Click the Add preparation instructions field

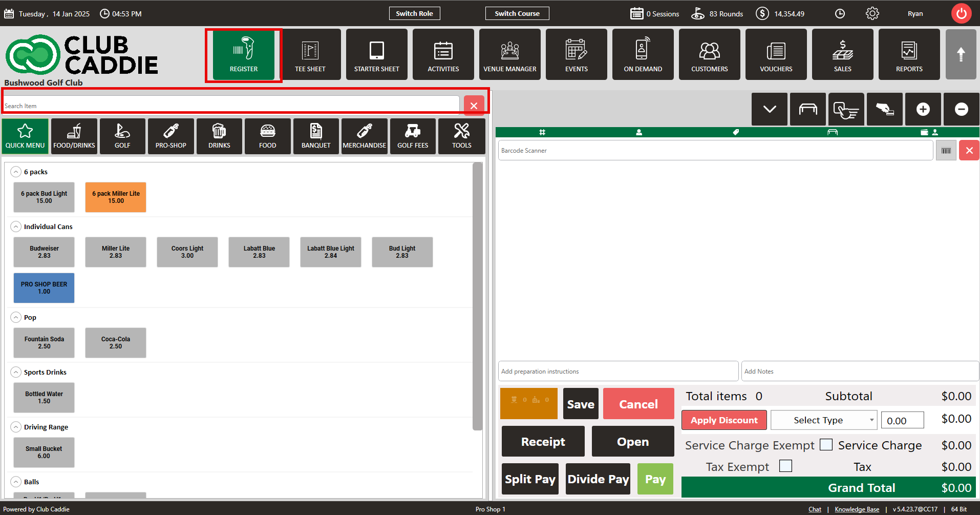[618, 371]
